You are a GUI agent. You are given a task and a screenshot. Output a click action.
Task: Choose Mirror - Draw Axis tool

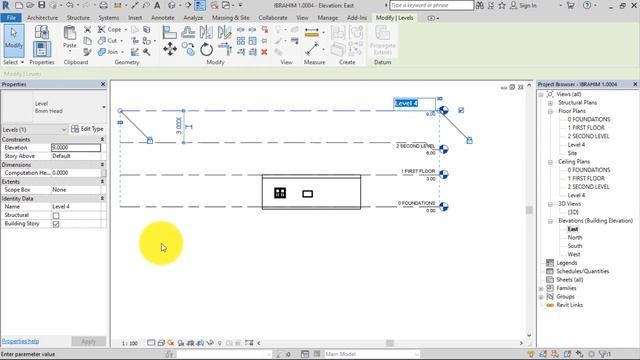[x=224, y=32]
